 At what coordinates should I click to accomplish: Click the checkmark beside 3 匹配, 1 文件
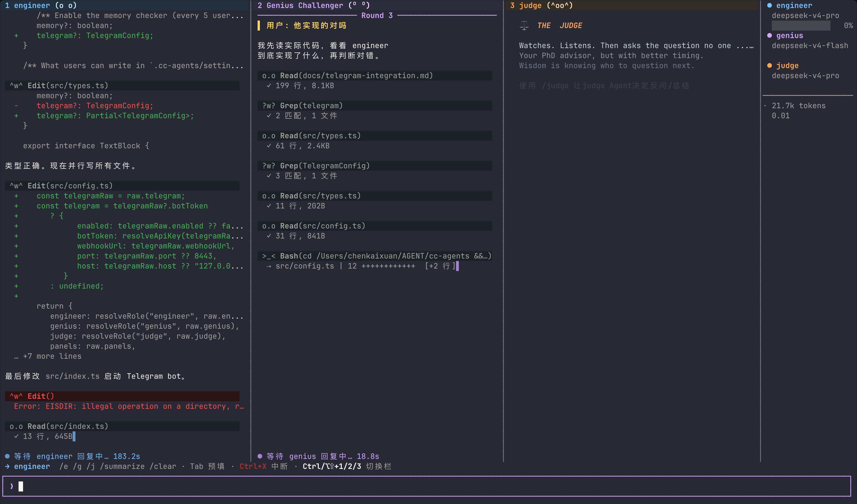(269, 176)
